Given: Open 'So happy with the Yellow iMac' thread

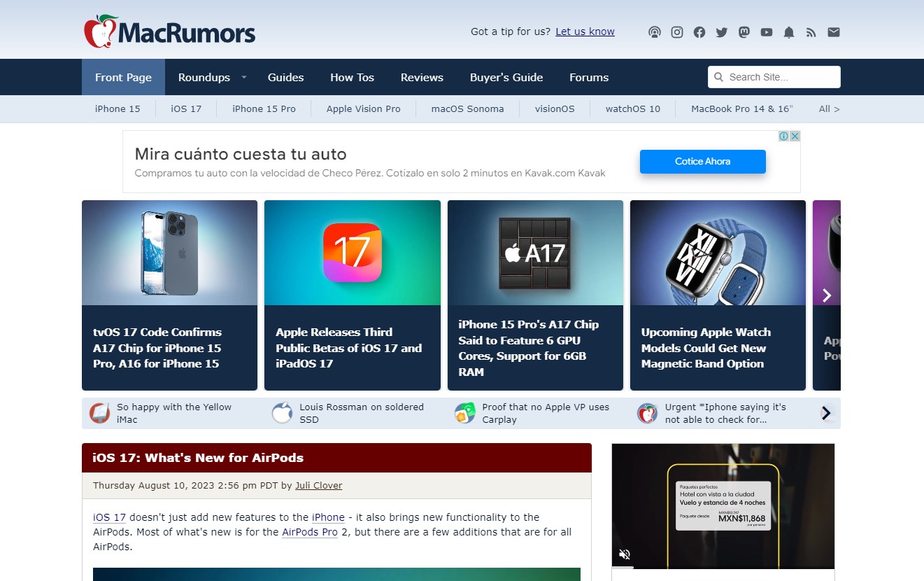Looking at the screenshot, I should point(174,413).
